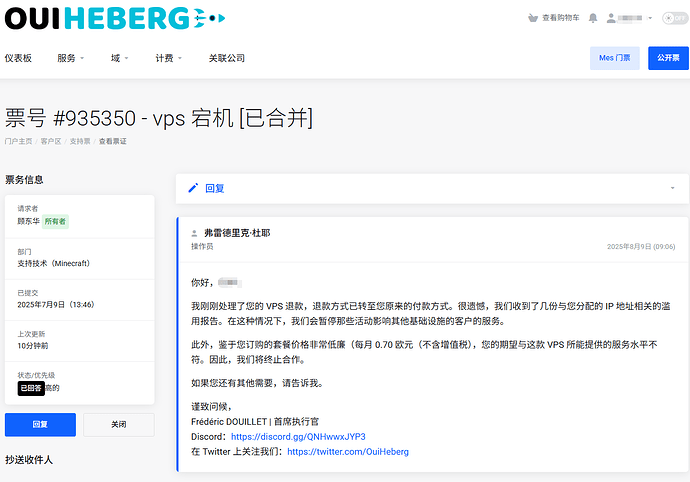This screenshot has height=482, width=690.
Task: Click the operator avatar icon
Action: (195, 233)
